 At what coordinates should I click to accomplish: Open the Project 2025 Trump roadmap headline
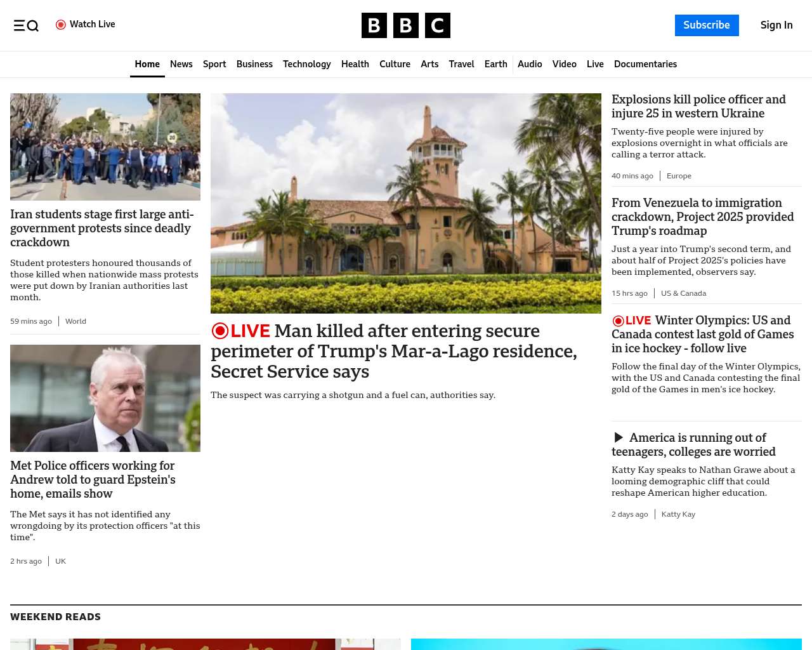point(703,217)
